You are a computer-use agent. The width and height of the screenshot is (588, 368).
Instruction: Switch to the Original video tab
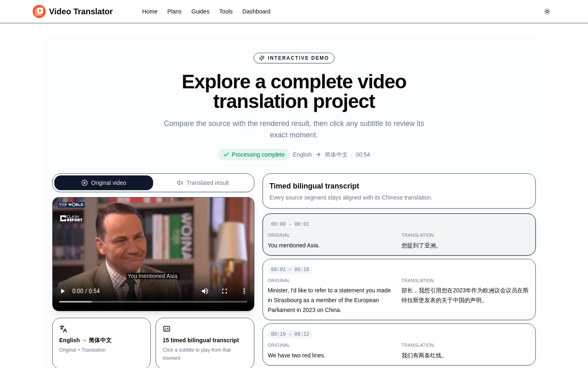pos(104,183)
